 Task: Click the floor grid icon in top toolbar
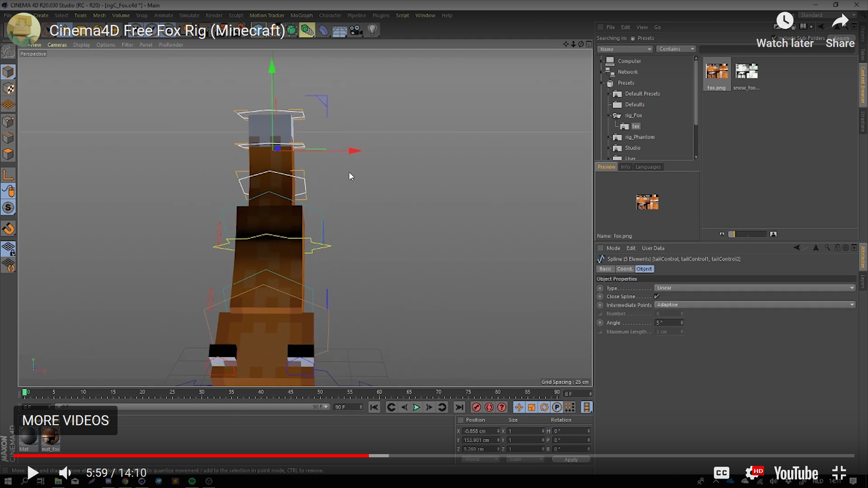[340, 30]
